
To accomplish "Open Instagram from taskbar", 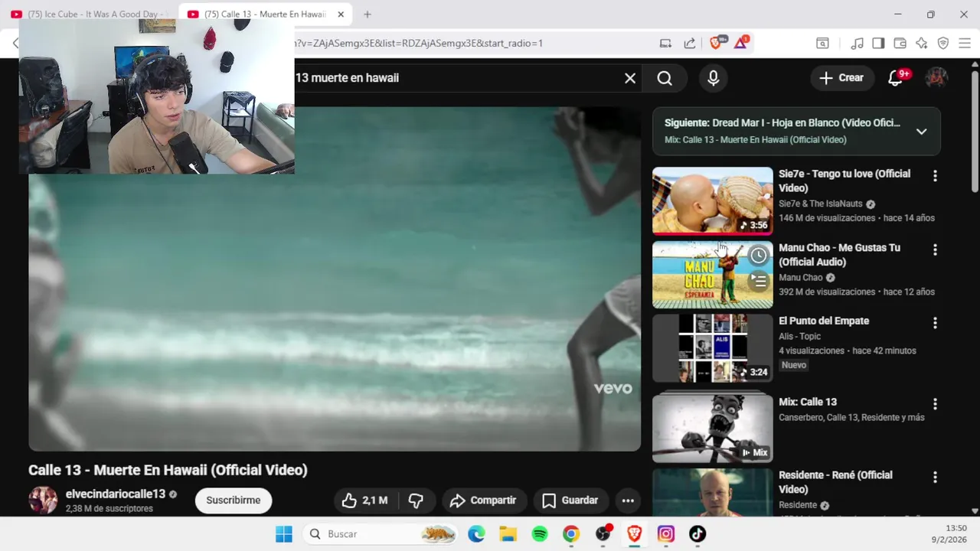I will [666, 534].
